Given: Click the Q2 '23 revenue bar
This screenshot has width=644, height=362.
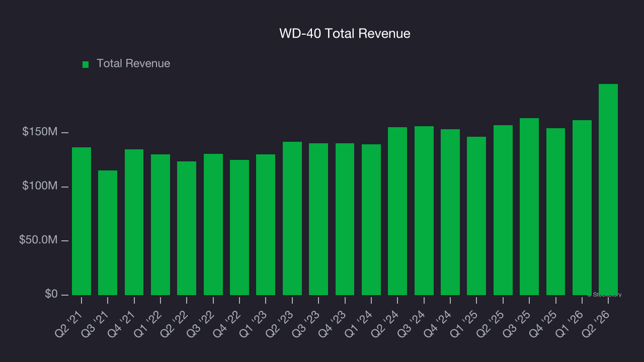Looking at the screenshot, I should pyautogui.click(x=292, y=218).
